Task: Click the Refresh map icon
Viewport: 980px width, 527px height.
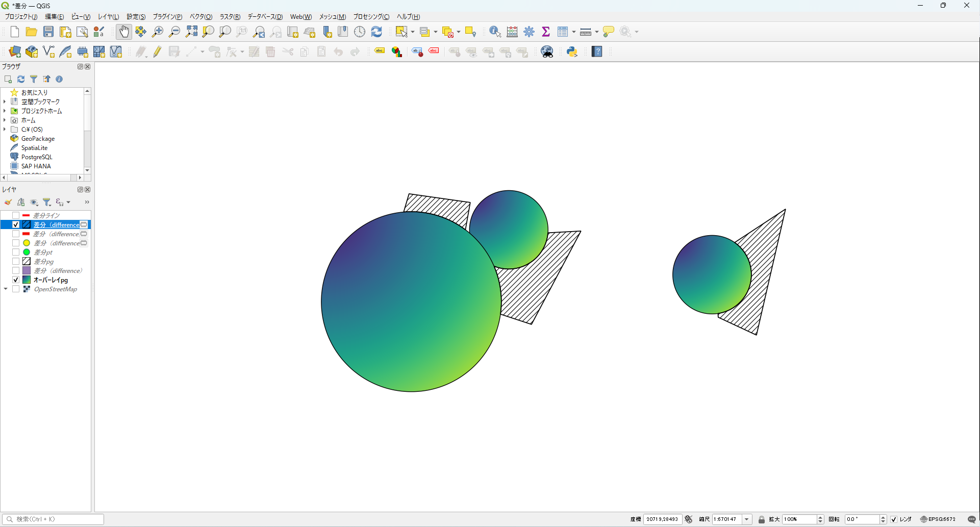Action: 376,32
